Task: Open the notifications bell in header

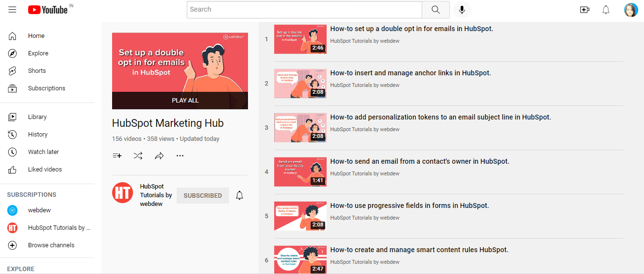Action: pyautogui.click(x=606, y=10)
